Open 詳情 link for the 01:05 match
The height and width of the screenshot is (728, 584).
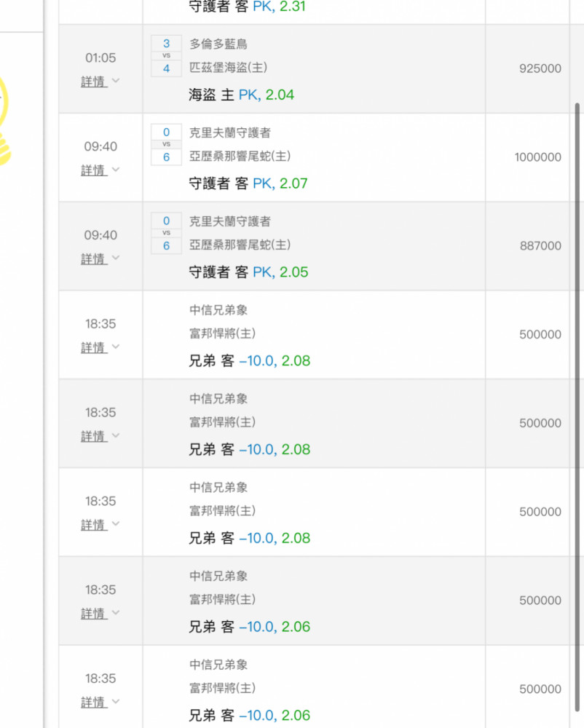(x=94, y=82)
